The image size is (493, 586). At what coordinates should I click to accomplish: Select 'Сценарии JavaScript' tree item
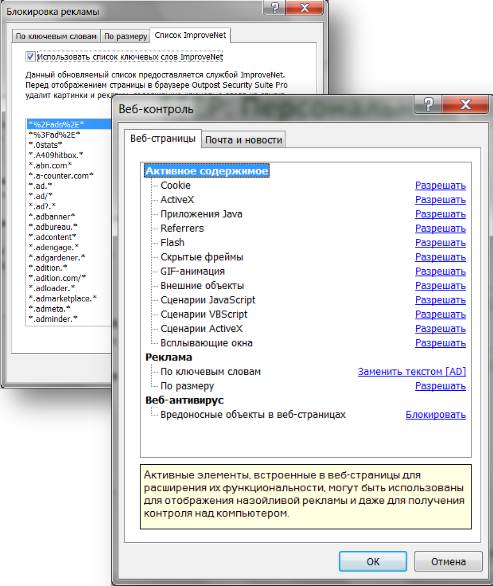click(x=208, y=300)
